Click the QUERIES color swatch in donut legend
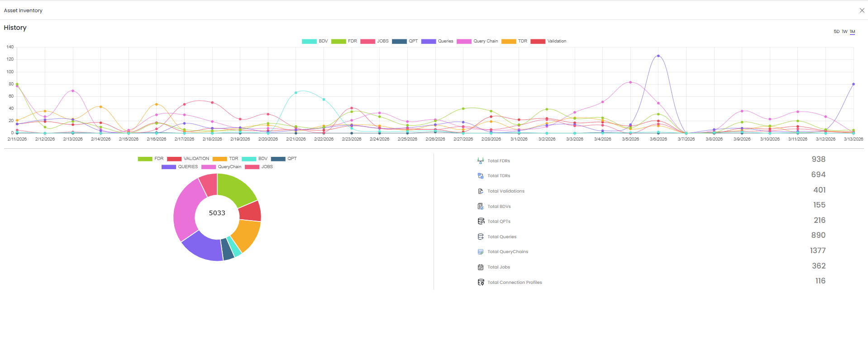868x363 pixels. [x=168, y=167]
